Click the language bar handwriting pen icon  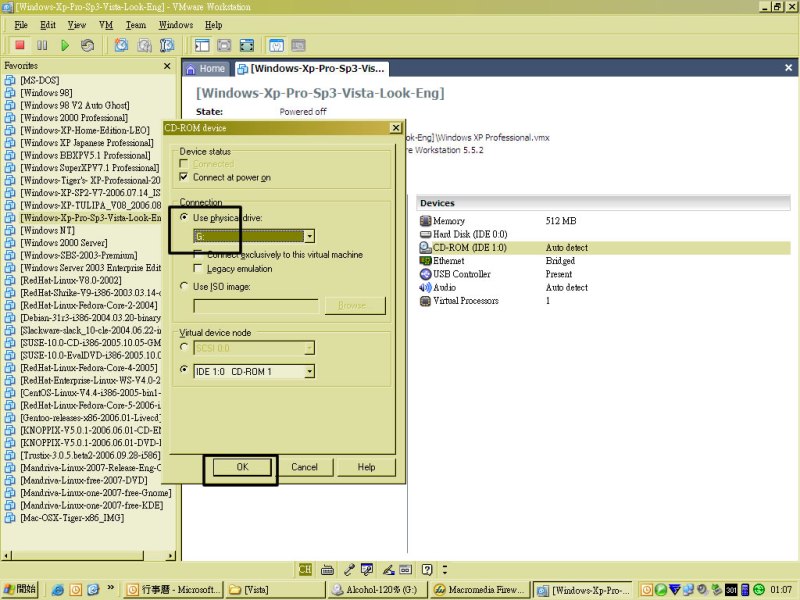click(388, 569)
